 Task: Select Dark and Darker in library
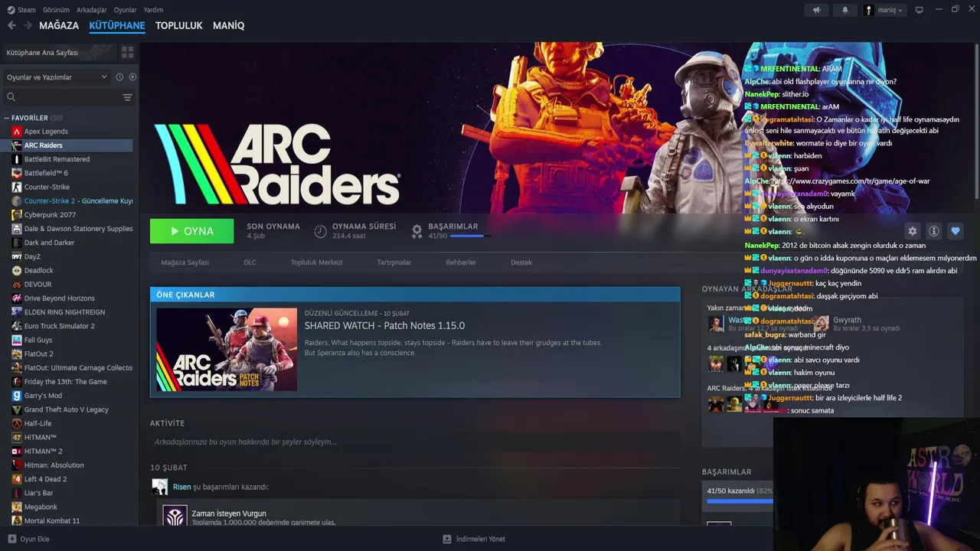click(x=72, y=243)
